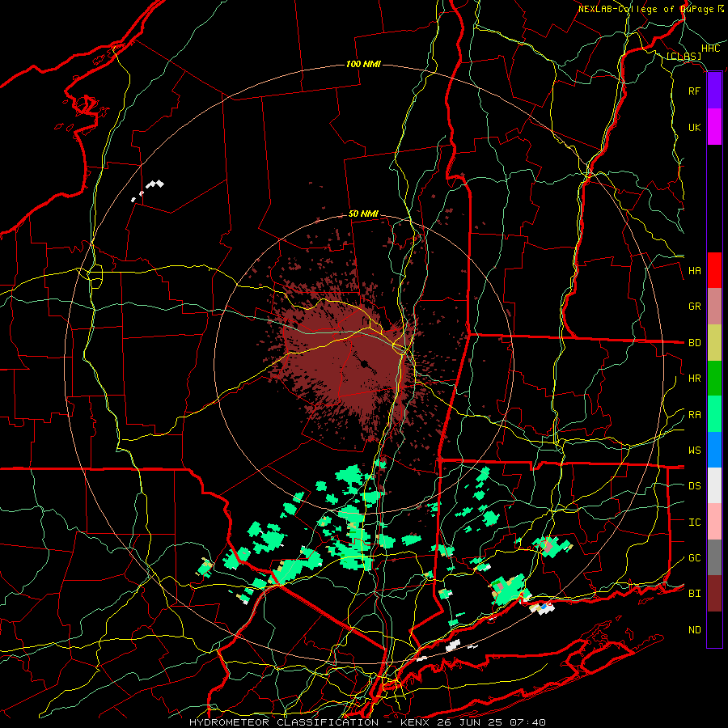
Task: Click the Hydrometeor Classification KENX timestamp caption
Action: [368, 722]
